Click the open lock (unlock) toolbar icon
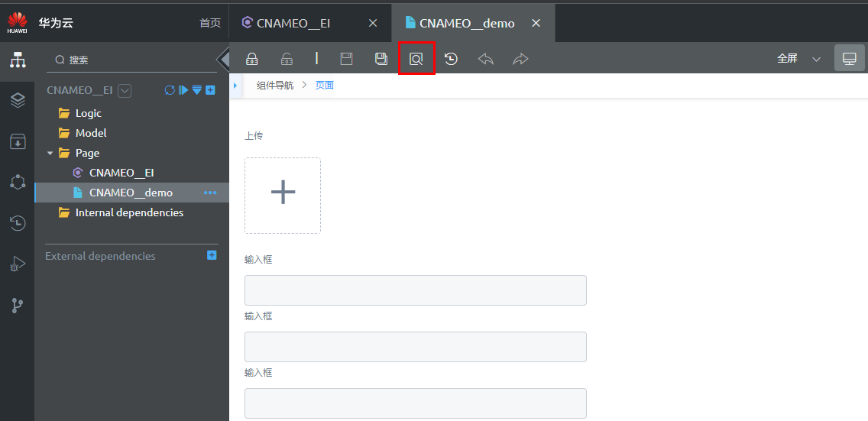Image resolution: width=868 pixels, height=421 pixels. [x=287, y=59]
